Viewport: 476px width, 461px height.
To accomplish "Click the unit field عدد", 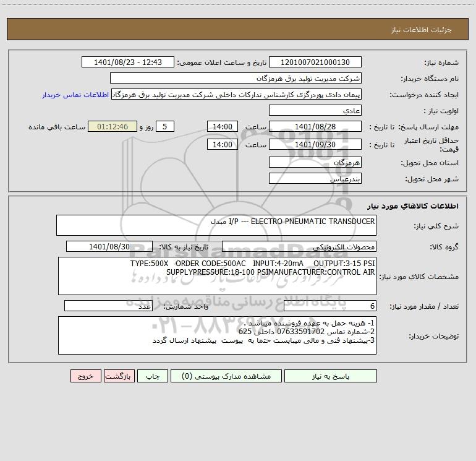I will (108, 306).
